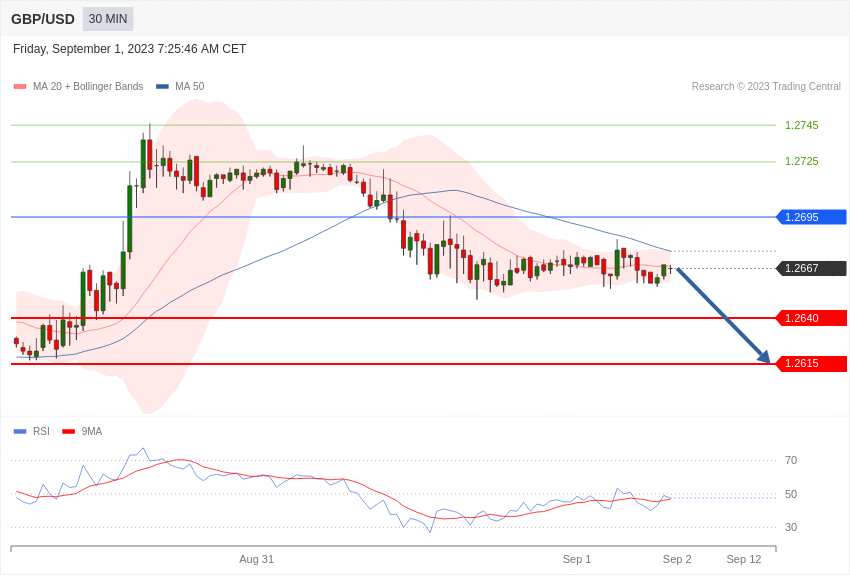Click the MA 20 + Bollinger Bands legend label

(88, 87)
